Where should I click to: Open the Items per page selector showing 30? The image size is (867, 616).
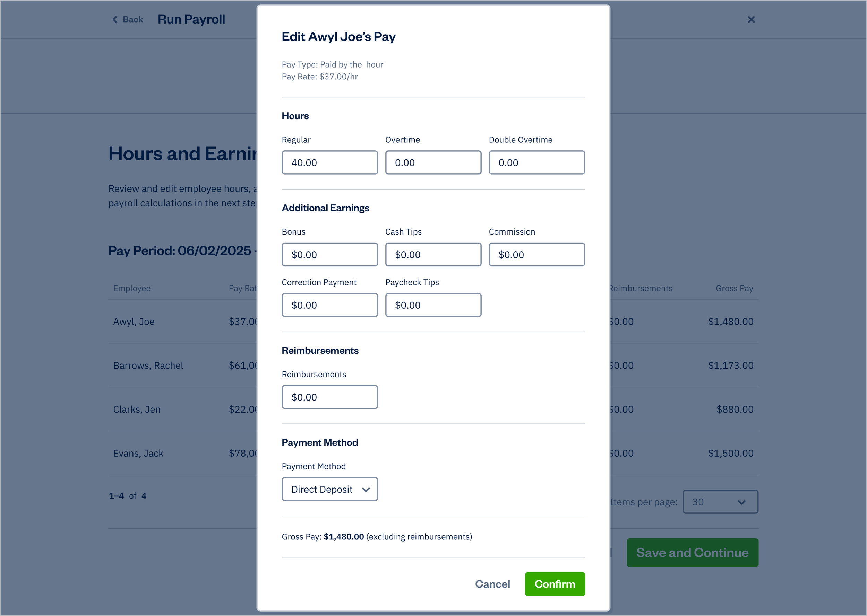(720, 502)
